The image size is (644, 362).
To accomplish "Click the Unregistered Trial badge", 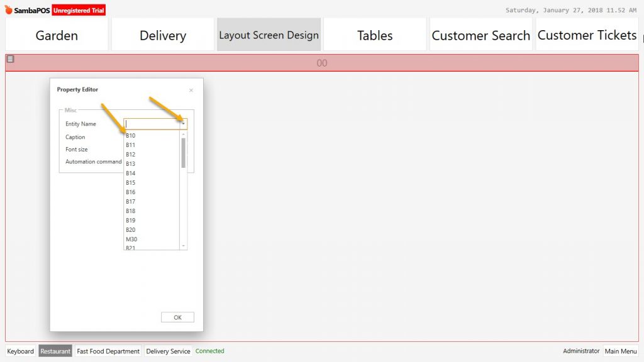I will pos(79,10).
